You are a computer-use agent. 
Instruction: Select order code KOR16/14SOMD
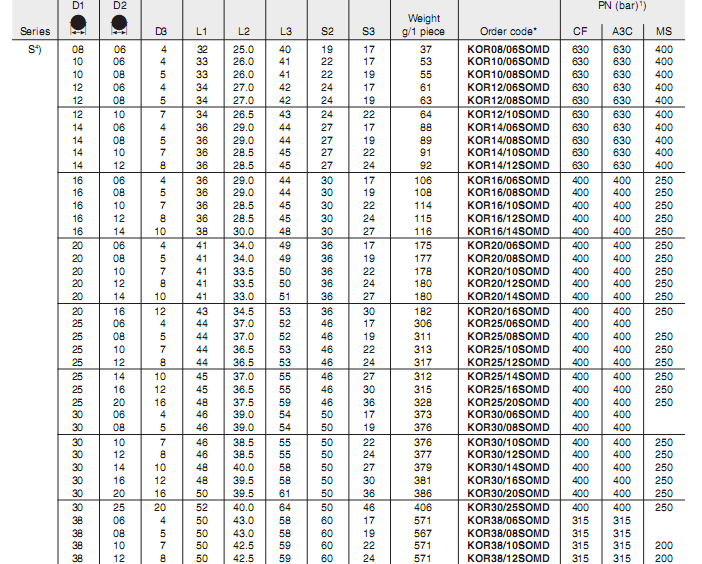(x=509, y=231)
